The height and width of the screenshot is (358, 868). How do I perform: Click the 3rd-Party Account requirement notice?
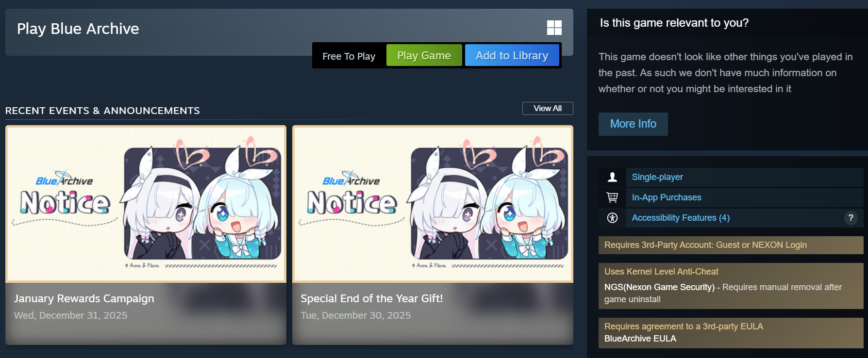pyautogui.click(x=731, y=245)
